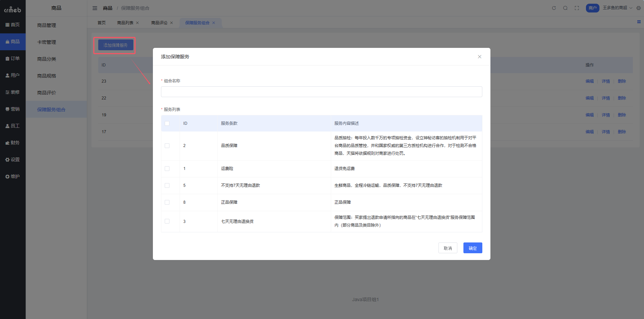Focus the 组合名称 input field
Screen dimensions: 644x319
tap(321, 92)
